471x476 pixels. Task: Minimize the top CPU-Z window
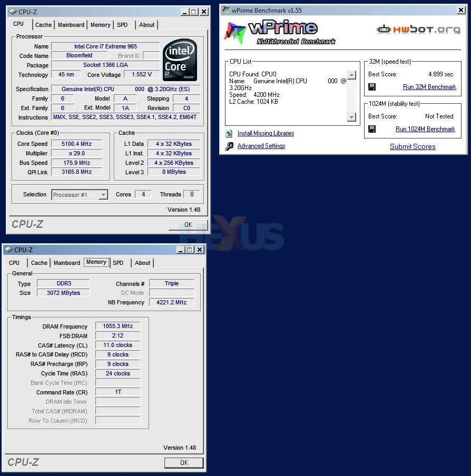tap(184, 12)
